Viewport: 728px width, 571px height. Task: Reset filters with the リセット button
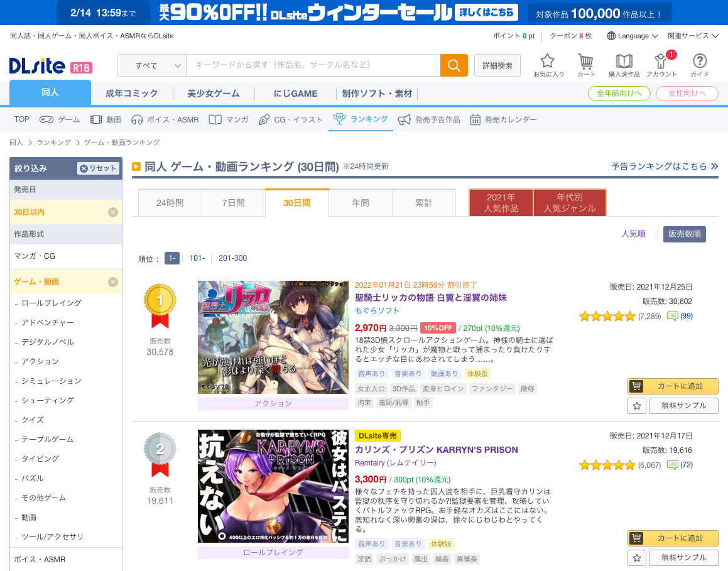98,168
